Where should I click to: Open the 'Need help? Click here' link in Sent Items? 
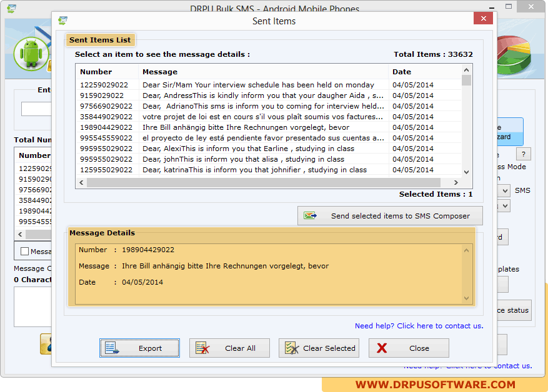[x=419, y=326]
